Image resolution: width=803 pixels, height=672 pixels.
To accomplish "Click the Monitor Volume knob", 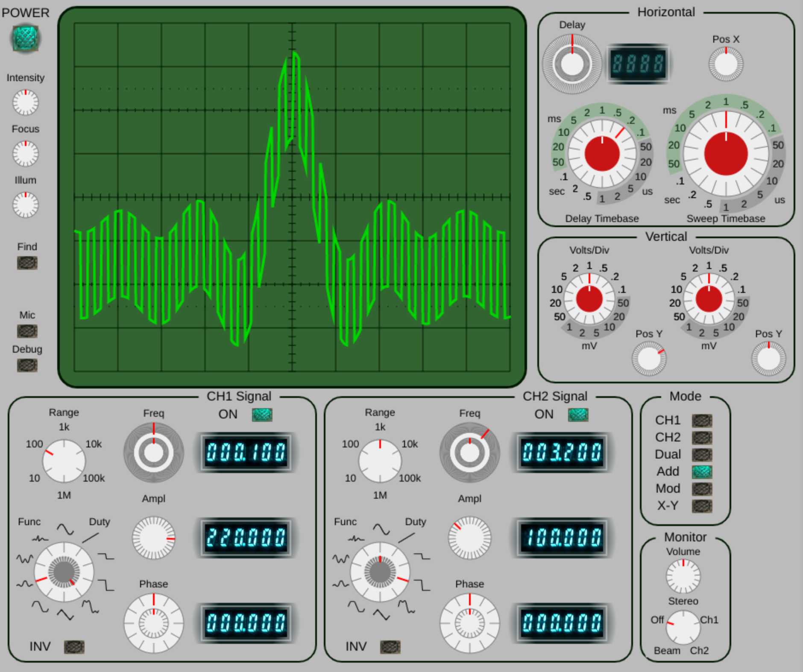I will [683, 576].
